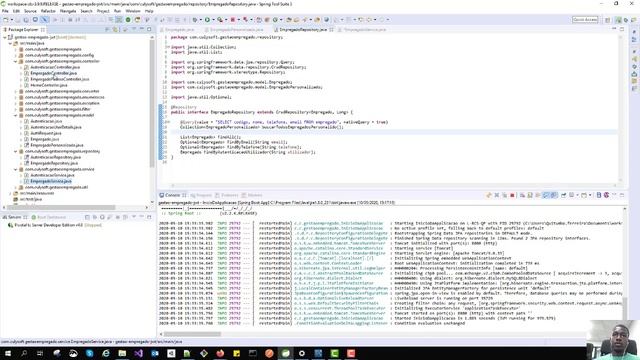Click the red Stop icon in main toolbar
This screenshot has height=360, width=640.
233,20
